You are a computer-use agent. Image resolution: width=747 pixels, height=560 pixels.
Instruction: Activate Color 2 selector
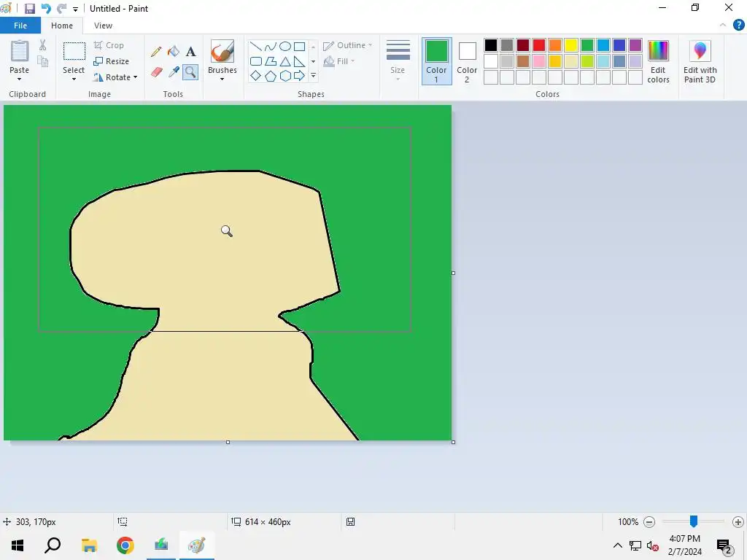pos(467,61)
